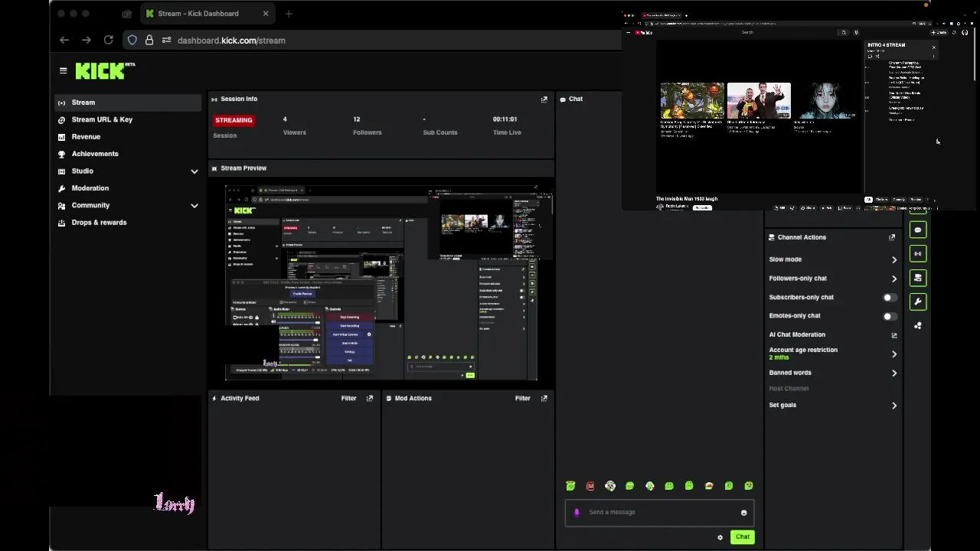The width and height of the screenshot is (980, 551).
Task: Open the hamburger menu beside Kick logo
Action: (63, 70)
